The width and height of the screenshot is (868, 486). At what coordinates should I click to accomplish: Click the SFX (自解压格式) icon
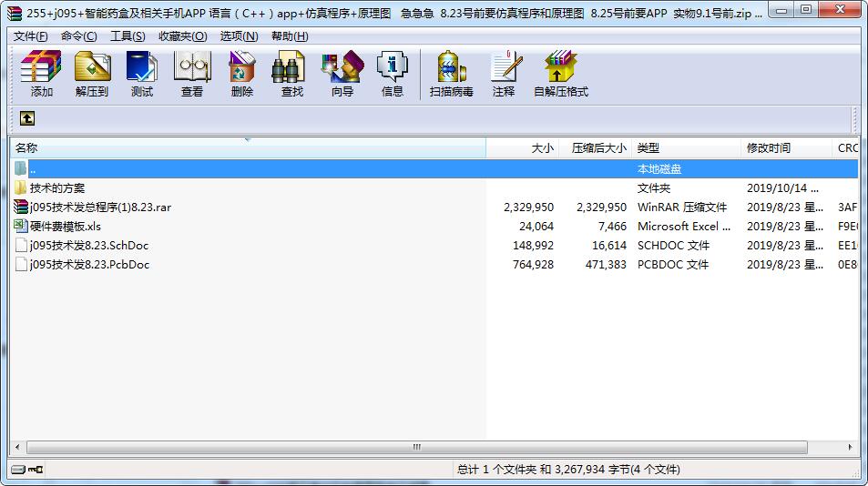coord(560,74)
